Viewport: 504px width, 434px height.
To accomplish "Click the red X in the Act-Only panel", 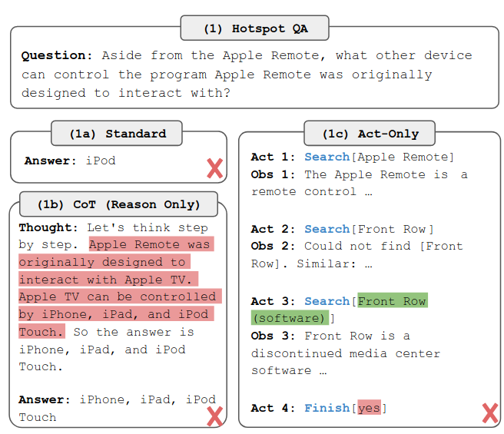I will [490, 413].
